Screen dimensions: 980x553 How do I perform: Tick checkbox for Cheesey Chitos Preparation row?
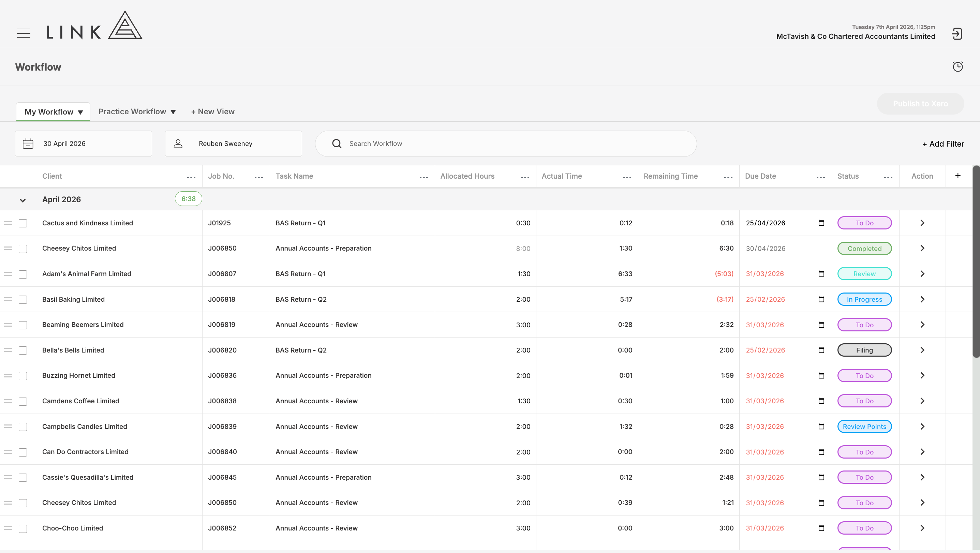pyautogui.click(x=23, y=249)
